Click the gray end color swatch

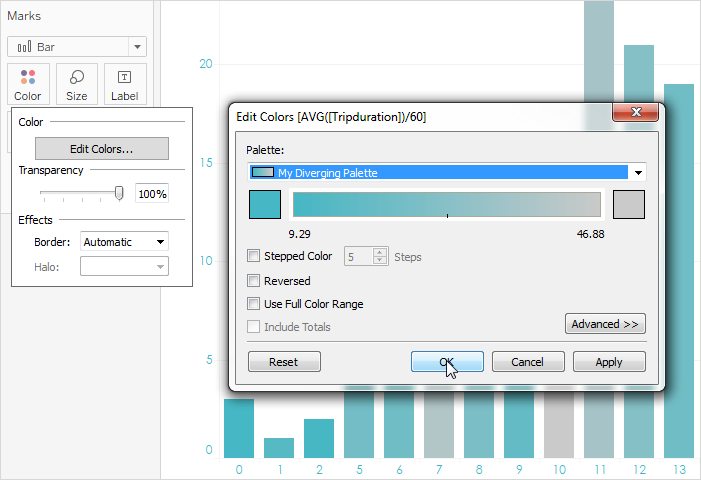point(629,205)
